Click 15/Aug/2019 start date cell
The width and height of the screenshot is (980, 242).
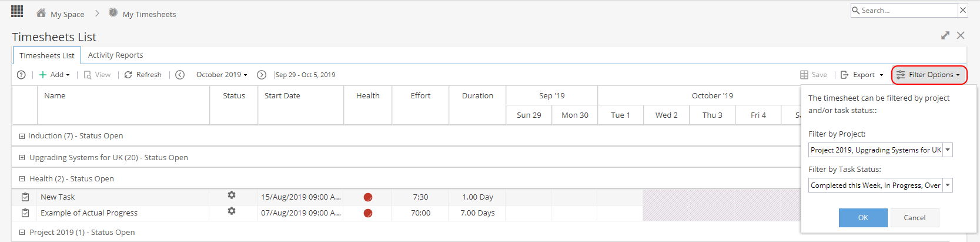pos(301,197)
